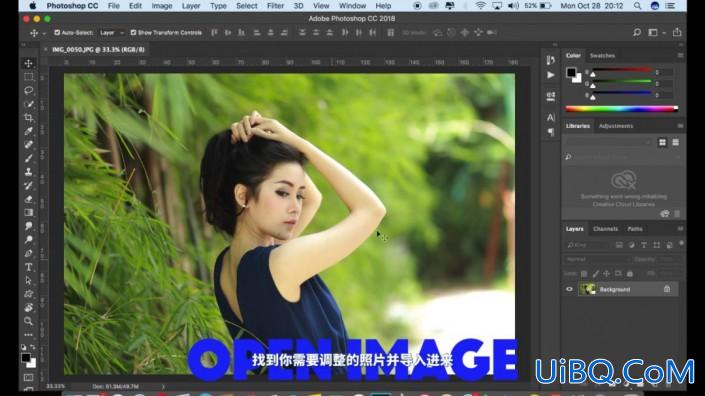Open the Paragraph panel icon
The image size is (705, 396).
(x=551, y=132)
